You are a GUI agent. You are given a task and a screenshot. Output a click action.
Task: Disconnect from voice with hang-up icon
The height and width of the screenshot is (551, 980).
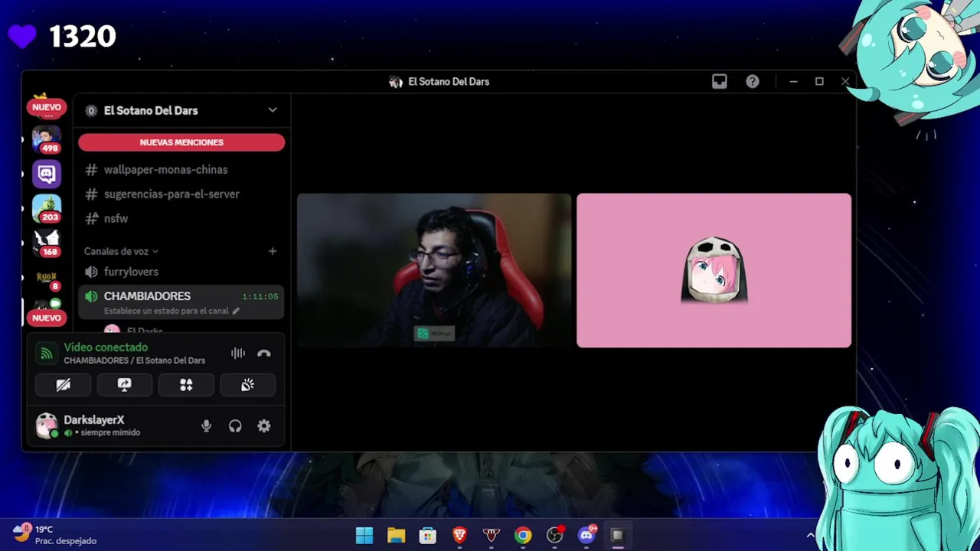264,354
